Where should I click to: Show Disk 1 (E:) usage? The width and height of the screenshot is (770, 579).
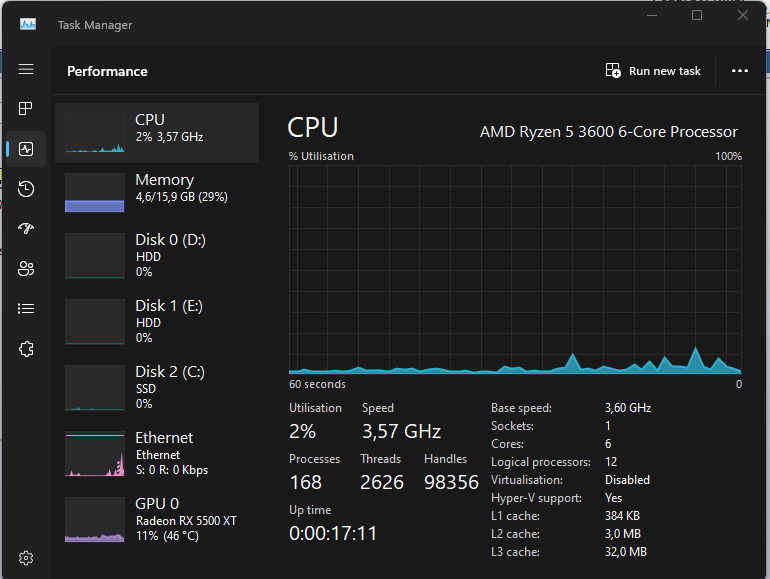157,321
